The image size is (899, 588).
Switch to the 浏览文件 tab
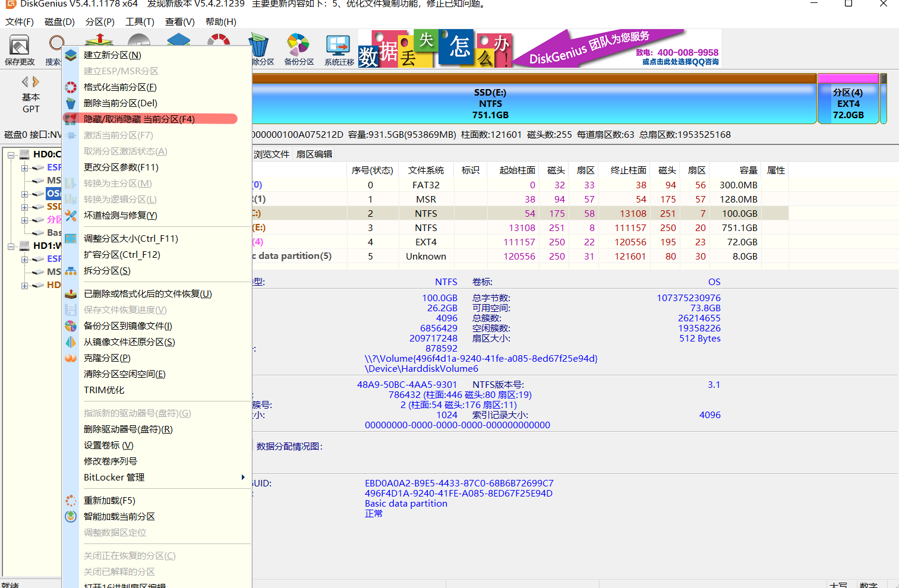[272, 154]
